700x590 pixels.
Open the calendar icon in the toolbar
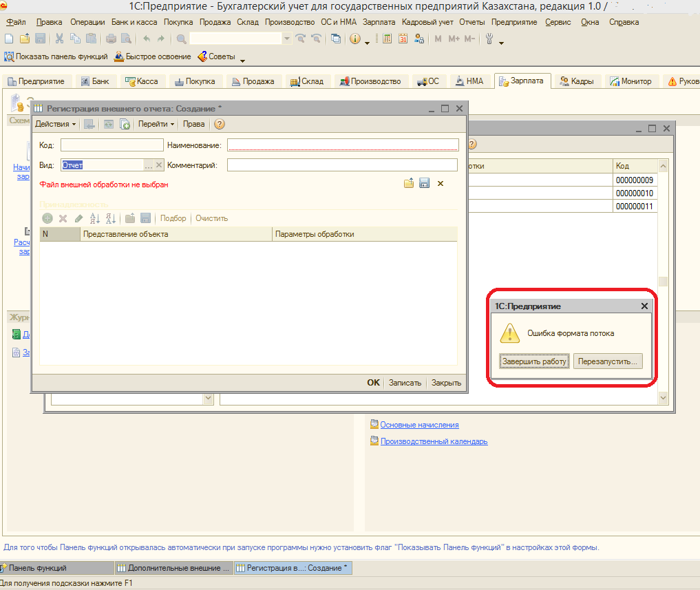click(x=404, y=39)
